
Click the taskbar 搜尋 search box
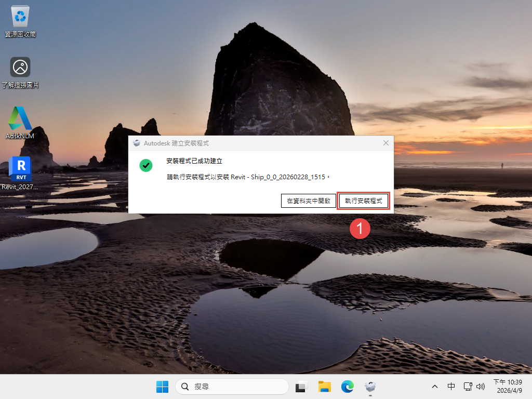click(232, 387)
